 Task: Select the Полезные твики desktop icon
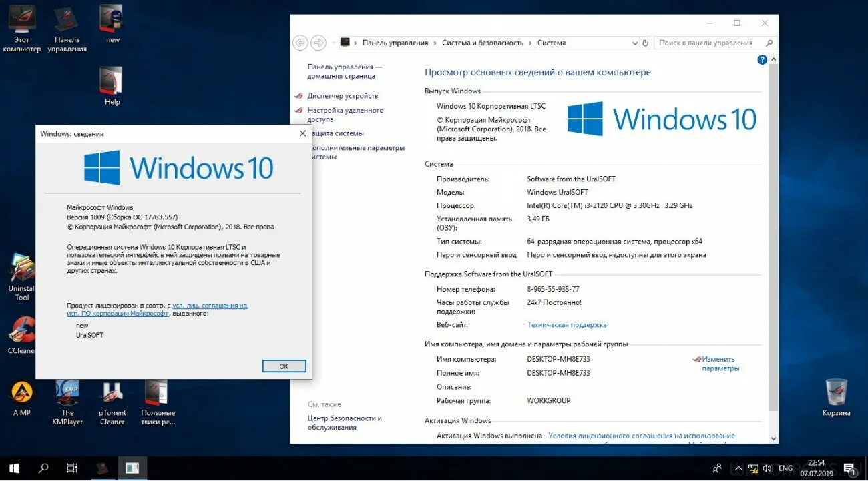click(158, 402)
